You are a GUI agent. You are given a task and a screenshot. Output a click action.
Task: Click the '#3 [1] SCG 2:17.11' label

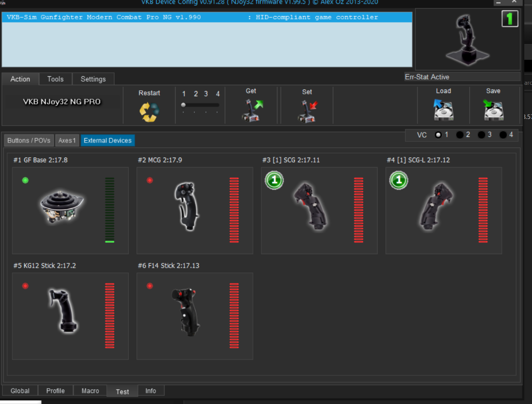(x=291, y=160)
